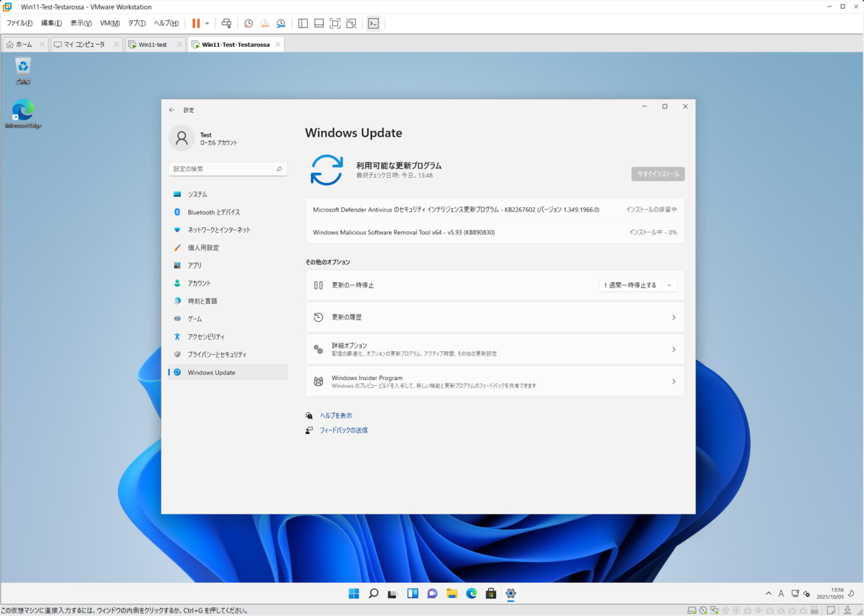The width and height of the screenshot is (864, 616).
Task: Click the Settings gear on taskbar
Action: (510, 594)
